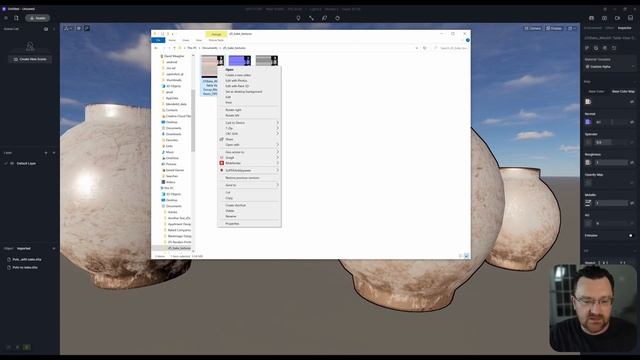The width and height of the screenshot is (640, 360).
Task: Open the main menu icon in the D5 title bar
Action: point(6,18)
